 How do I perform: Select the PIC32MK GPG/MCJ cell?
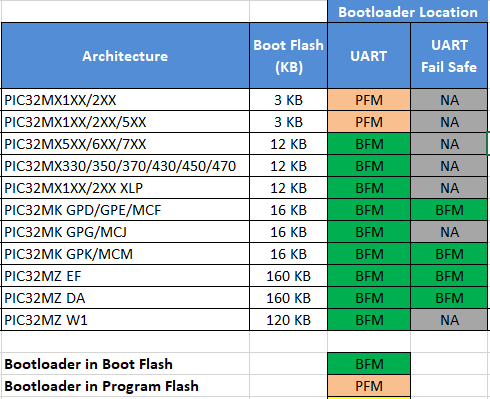coord(125,232)
